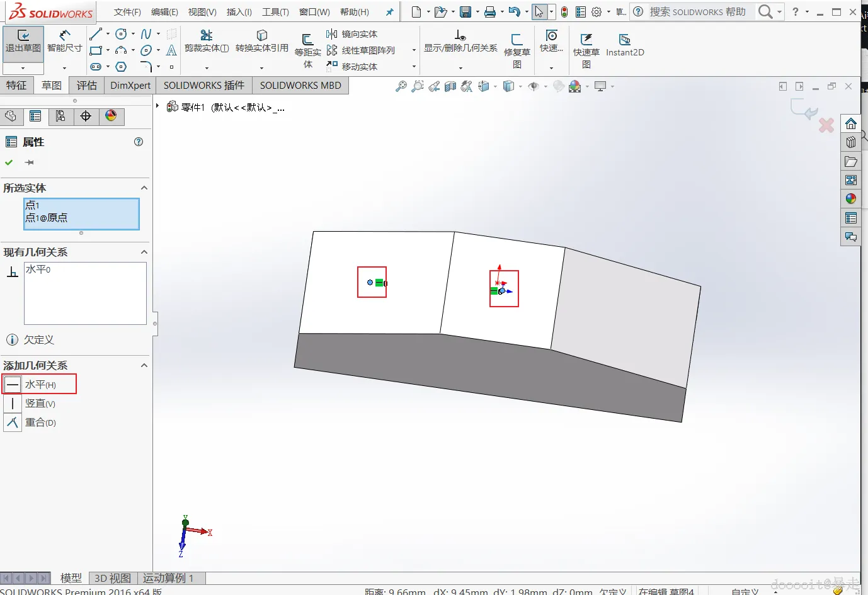The image size is (868, 595).
Task: Click the 水平(H) relation button
Action: tap(39, 384)
